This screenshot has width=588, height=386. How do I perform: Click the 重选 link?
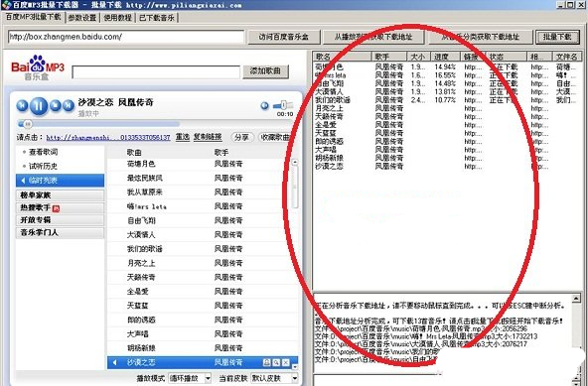point(183,137)
